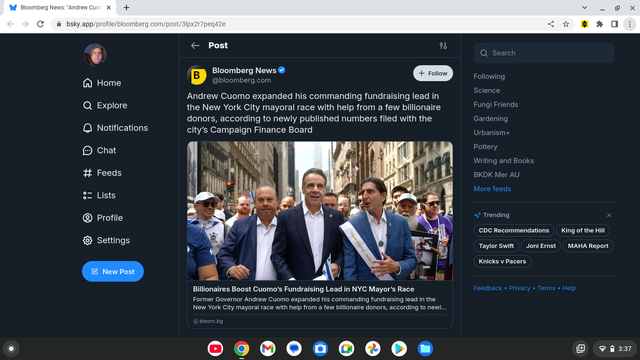
Task: Open Google Photos from the shelf
Action: [x=373, y=349]
